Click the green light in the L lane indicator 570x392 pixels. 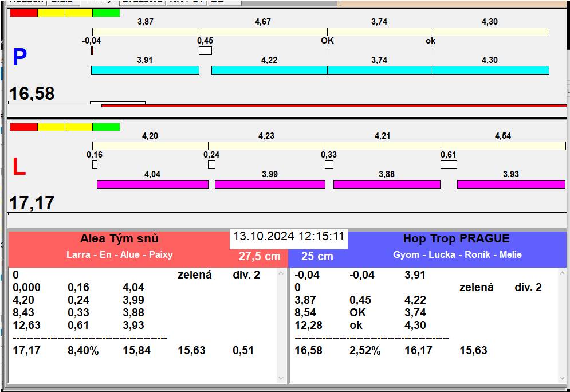[106, 127]
